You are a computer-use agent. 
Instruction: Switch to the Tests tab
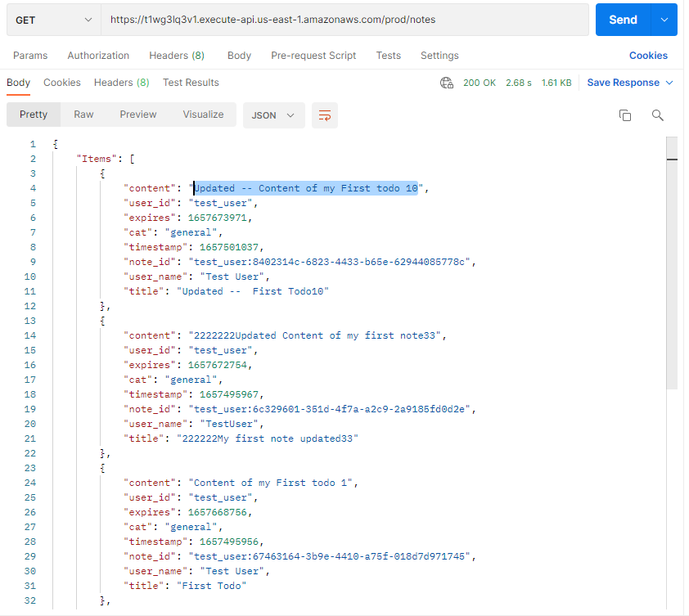coord(389,56)
